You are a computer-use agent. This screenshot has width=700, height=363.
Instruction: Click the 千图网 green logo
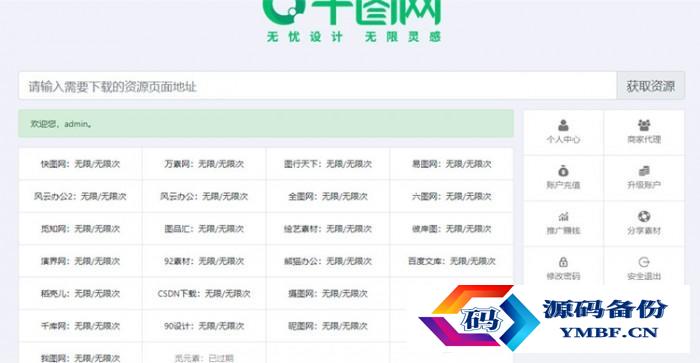[352, 21]
